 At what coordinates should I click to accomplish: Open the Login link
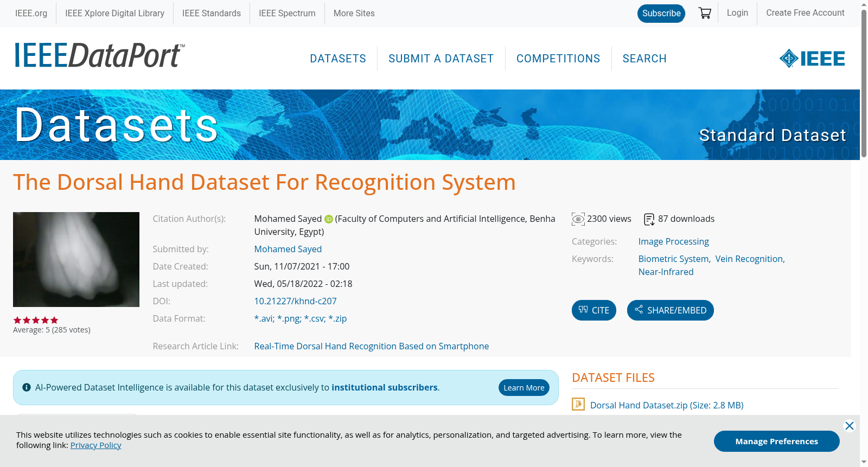(x=737, y=13)
